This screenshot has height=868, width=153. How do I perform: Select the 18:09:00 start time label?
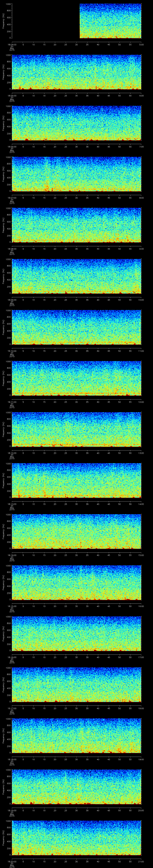pyautogui.click(x=12, y=300)
